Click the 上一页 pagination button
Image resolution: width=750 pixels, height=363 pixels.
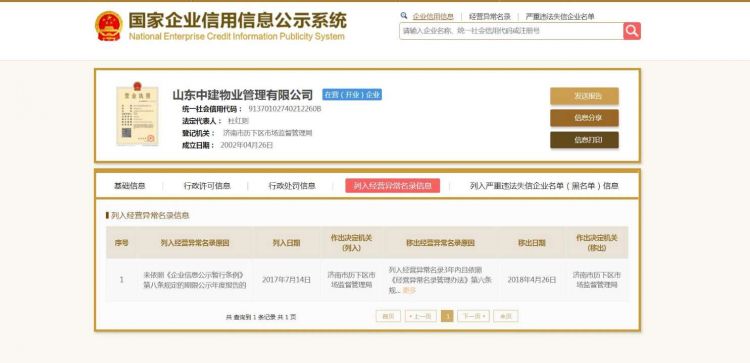tap(420, 316)
